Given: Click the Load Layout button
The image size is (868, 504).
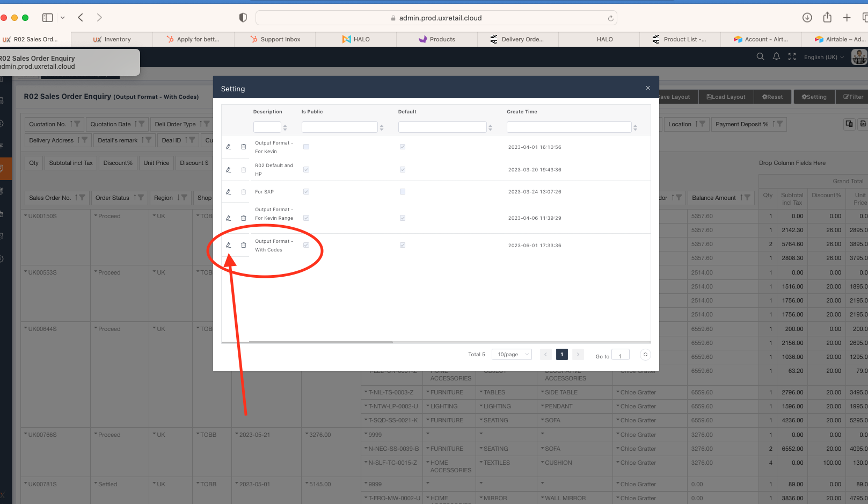Looking at the screenshot, I should [726, 97].
